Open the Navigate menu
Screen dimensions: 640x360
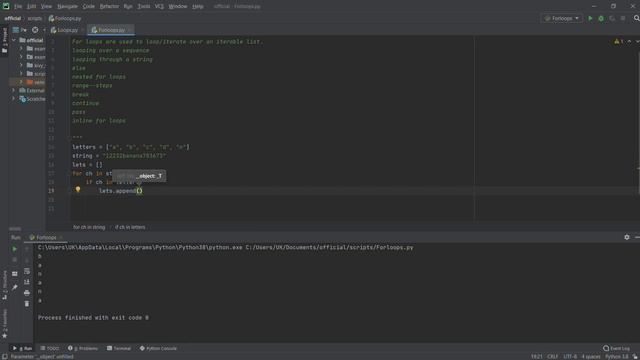[67, 7]
